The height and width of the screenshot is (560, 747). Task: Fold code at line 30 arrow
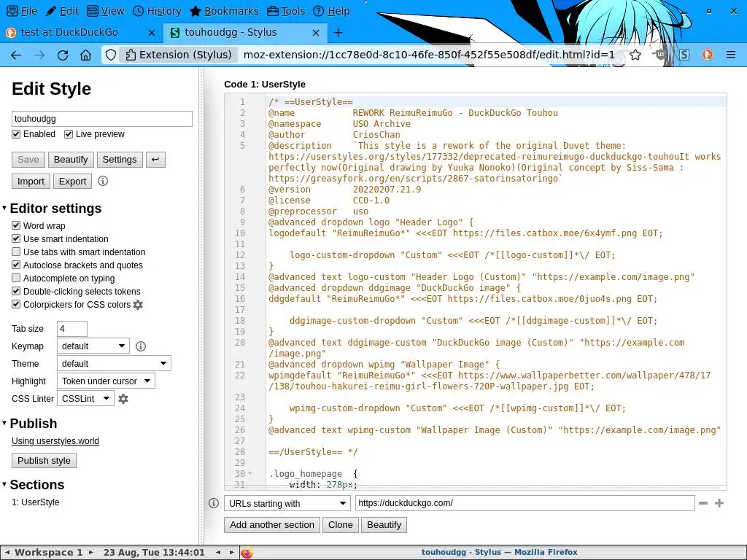click(251, 473)
